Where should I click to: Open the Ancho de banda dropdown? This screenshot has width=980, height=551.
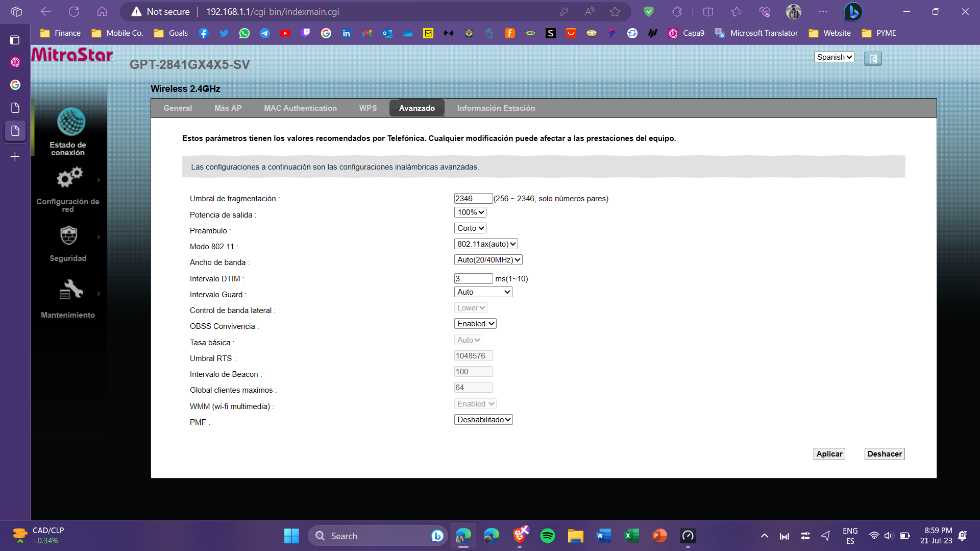coord(488,260)
